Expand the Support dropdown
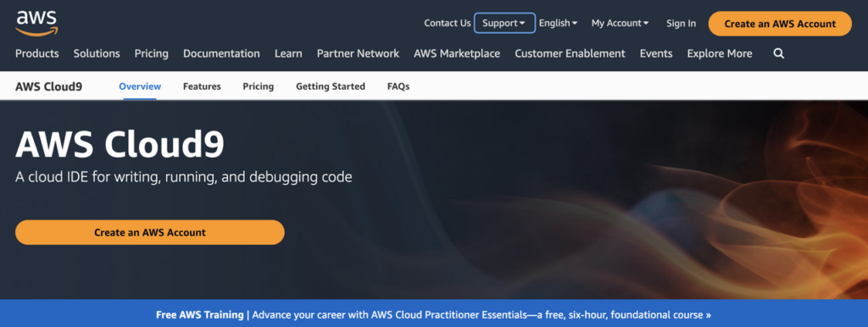This screenshot has height=327, width=868. coord(504,23)
